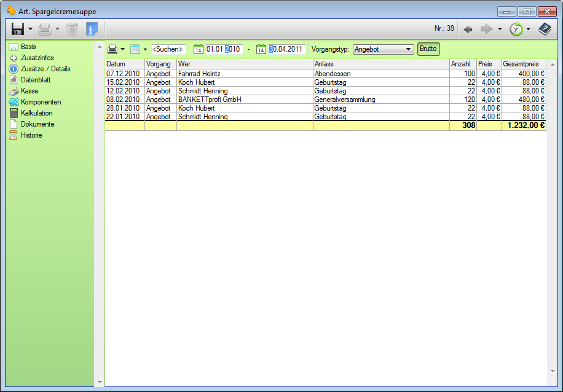Click the back arrow next to record number
The width and height of the screenshot is (563, 392).
click(468, 29)
